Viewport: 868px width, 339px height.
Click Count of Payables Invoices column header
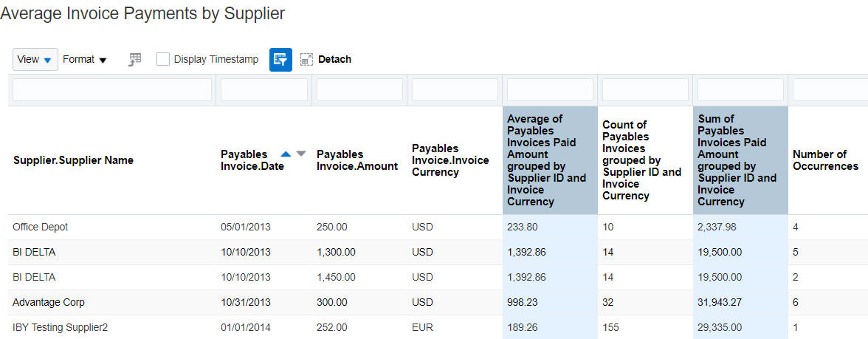[645, 160]
